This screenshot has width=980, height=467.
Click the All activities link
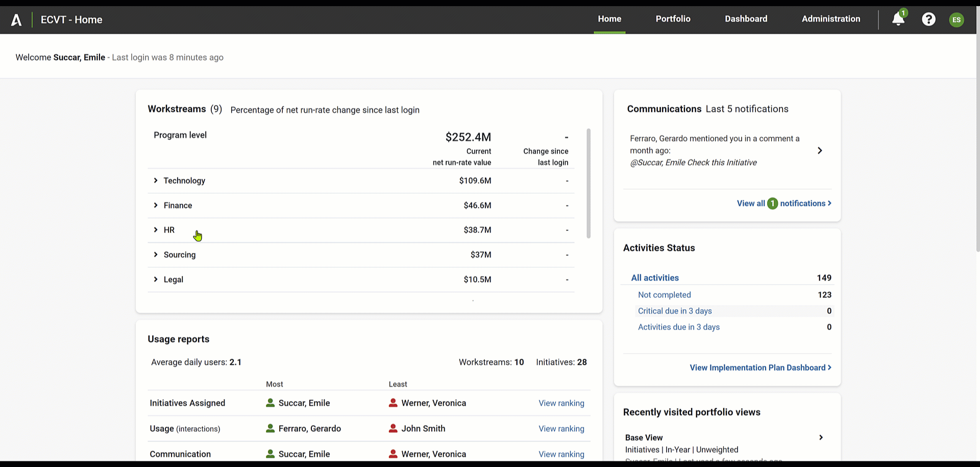pos(655,278)
